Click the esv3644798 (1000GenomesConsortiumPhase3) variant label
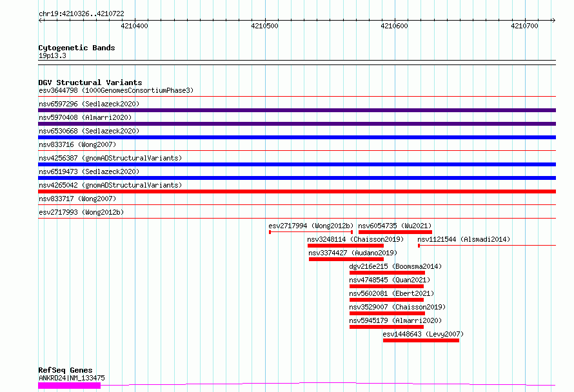Viewport: 574px width, 392px height. tap(116, 90)
